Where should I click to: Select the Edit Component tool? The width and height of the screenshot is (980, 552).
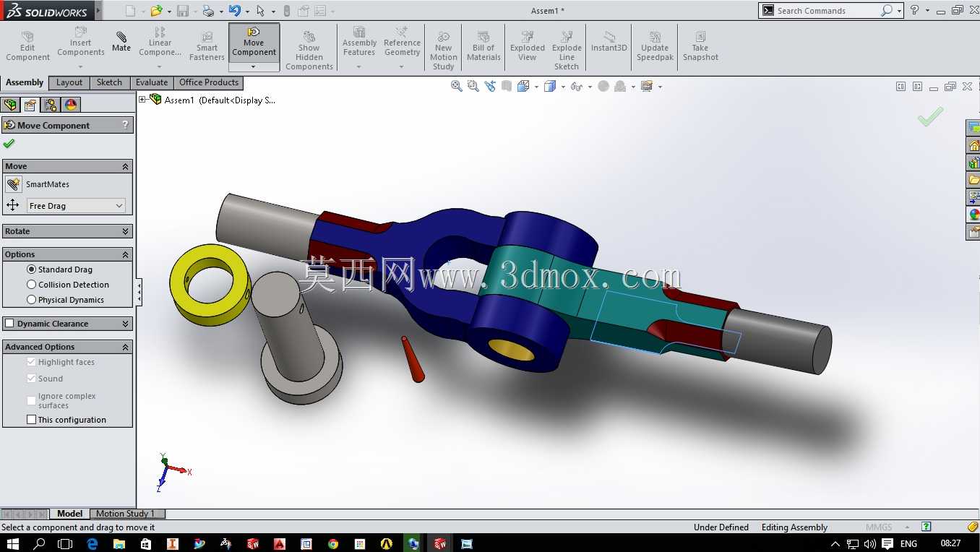point(27,46)
